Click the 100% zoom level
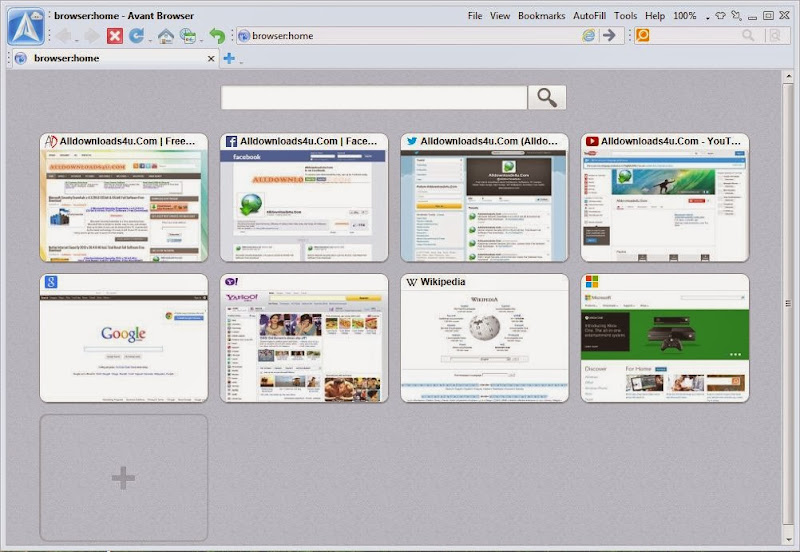800x552 pixels. (685, 16)
